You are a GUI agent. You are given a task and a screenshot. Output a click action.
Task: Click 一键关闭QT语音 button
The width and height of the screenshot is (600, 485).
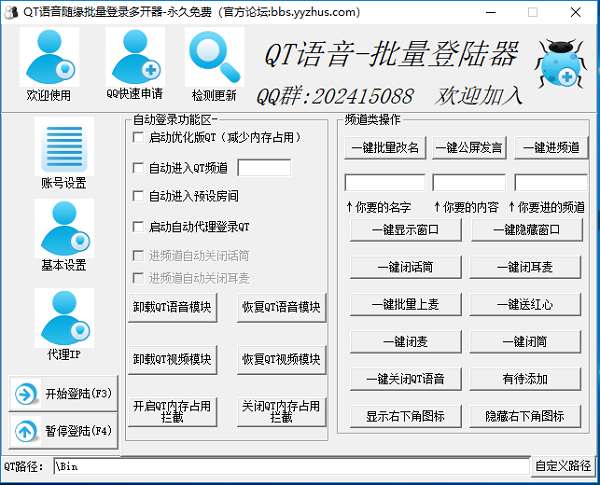coord(406,379)
